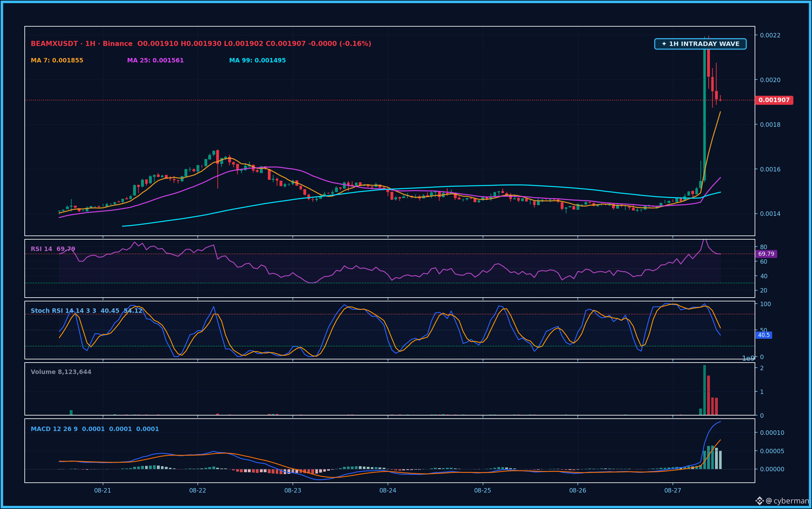Click the MACD 12 26 9 label
This screenshot has height=509, width=812.
pyautogui.click(x=54, y=429)
